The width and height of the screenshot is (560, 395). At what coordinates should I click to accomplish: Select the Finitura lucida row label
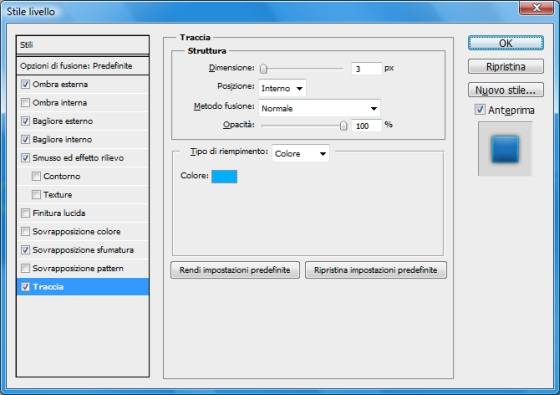(59, 213)
